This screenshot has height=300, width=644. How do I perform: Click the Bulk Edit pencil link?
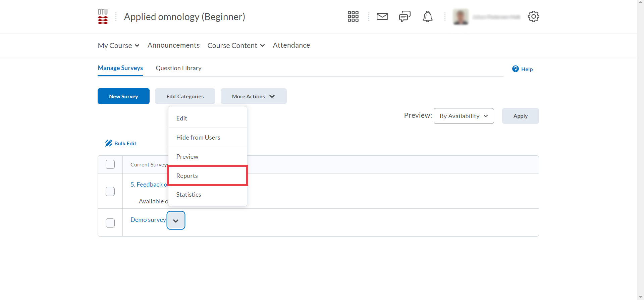[x=121, y=143]
